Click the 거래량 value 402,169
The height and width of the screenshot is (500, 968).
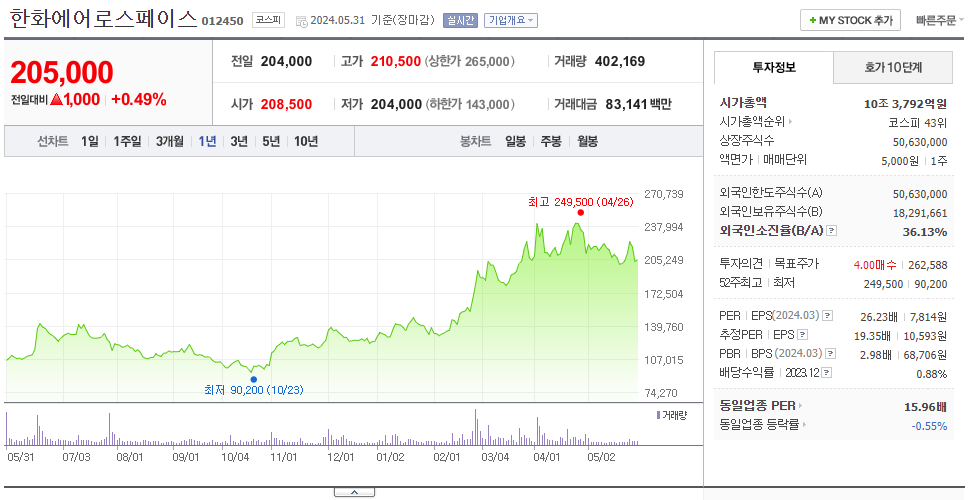[x=620, y=61]
